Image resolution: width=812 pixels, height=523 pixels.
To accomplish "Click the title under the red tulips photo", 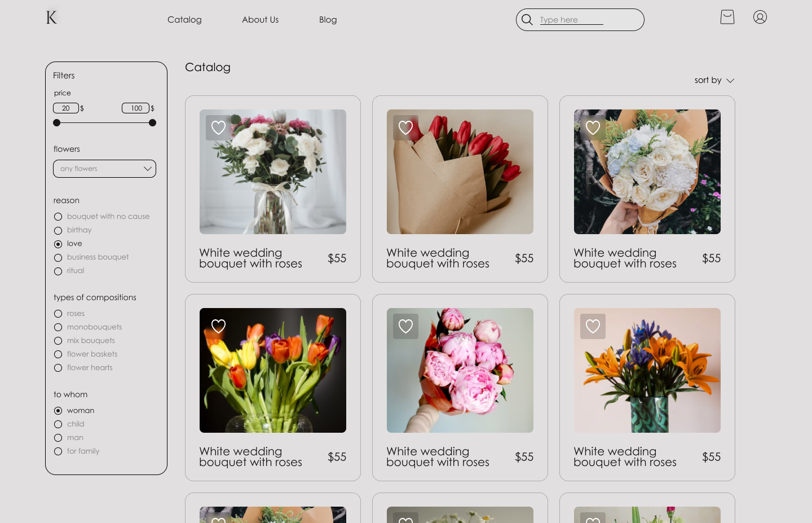I will [438, 258].
